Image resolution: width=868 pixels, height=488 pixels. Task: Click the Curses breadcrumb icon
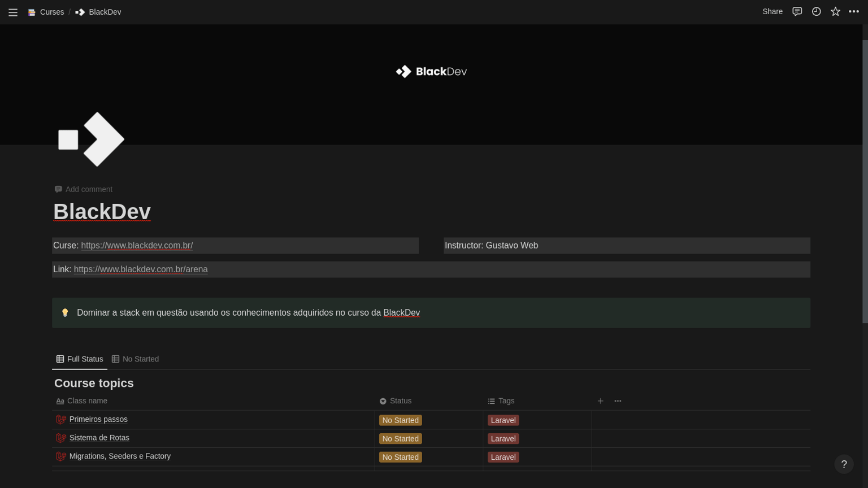click(32, 12)
